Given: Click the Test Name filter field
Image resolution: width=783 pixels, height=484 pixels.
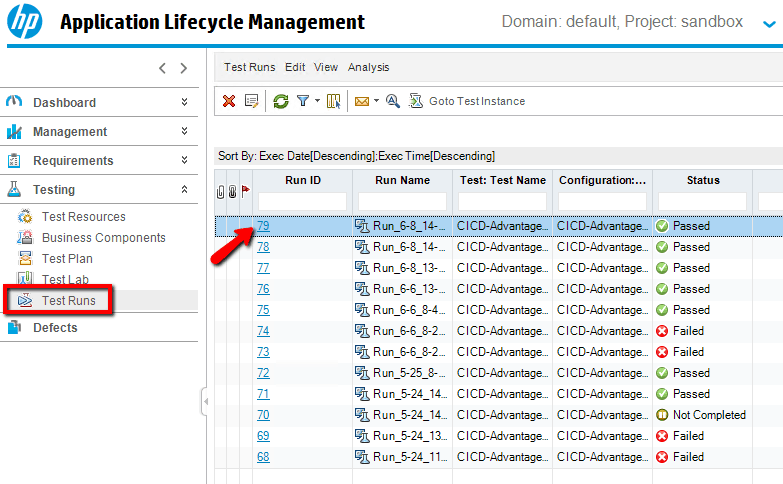Looking at the screenshot, I should click(x=502, y=202).
